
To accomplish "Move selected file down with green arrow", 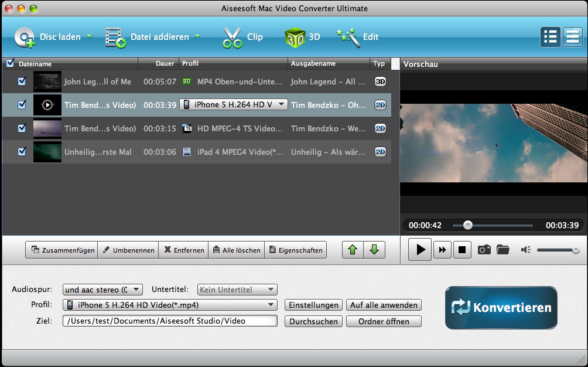I will (374, 250).
